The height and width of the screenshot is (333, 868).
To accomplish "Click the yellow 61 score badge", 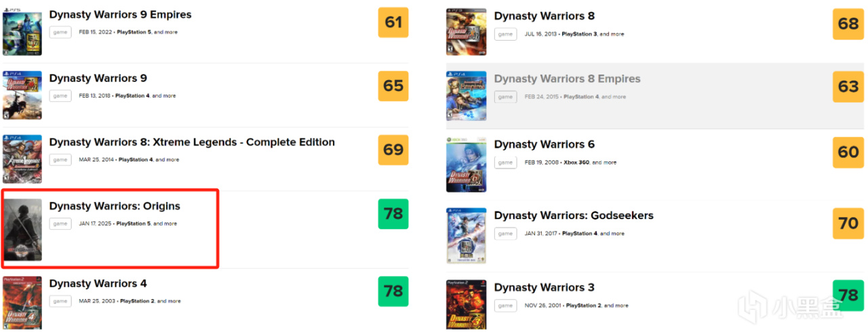I will (x=393, y=23).
